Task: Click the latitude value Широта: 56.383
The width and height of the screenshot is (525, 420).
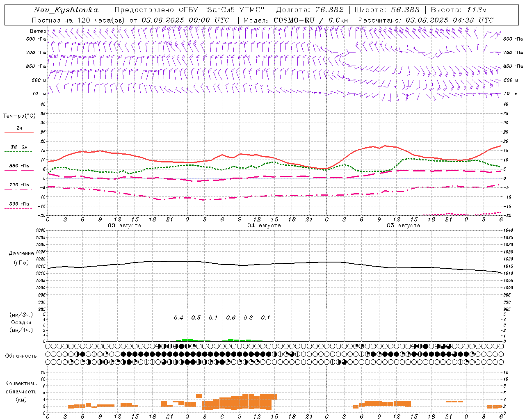Action: (387, 10)
